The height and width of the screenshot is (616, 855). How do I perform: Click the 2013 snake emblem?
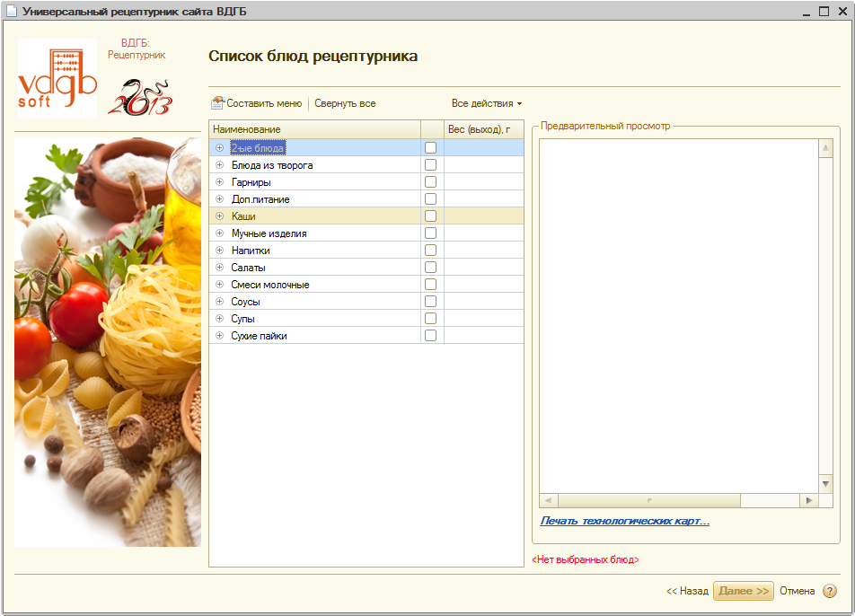pos(141,98)
